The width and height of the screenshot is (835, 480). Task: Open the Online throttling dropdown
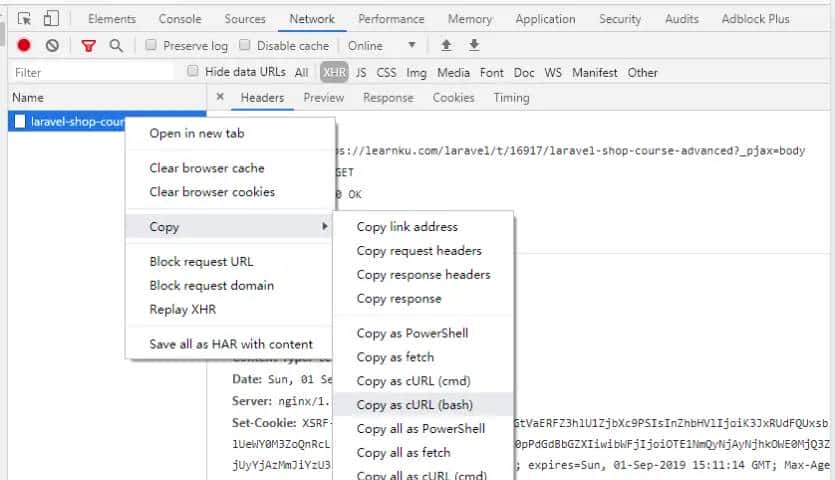pyautogui.click(x=382, y=46)
